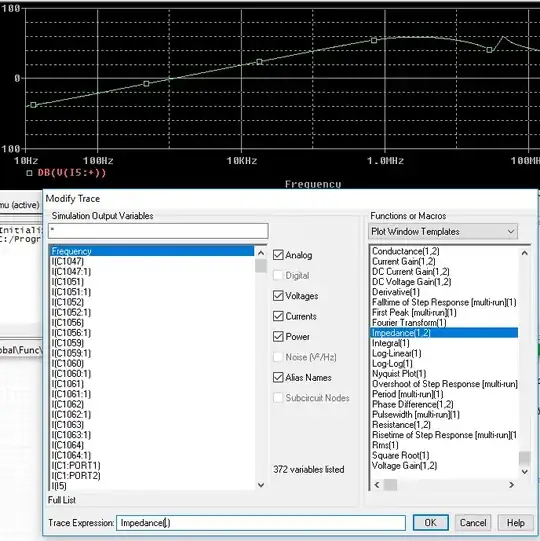Select I(C1047:1) variable

(71, 272)
